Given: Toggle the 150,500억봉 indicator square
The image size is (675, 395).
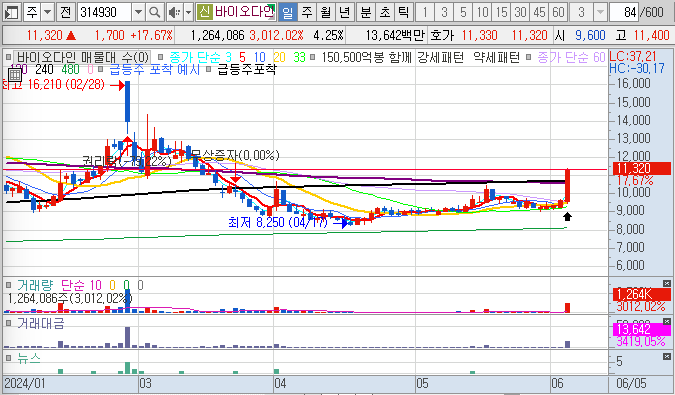Looking at the screenshot, I should pos(313,56).
